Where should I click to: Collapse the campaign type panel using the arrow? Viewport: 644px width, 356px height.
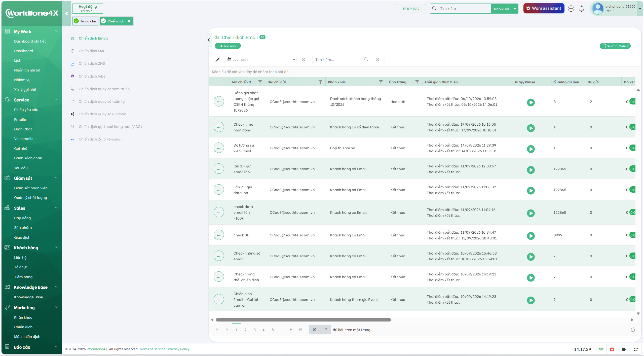[209, 40]
